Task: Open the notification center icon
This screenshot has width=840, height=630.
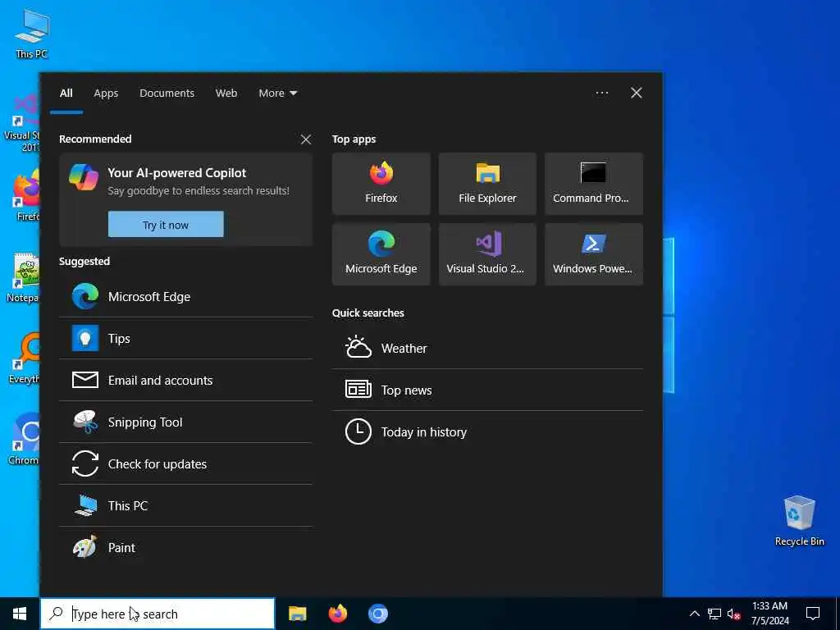Action: [813, 614]
